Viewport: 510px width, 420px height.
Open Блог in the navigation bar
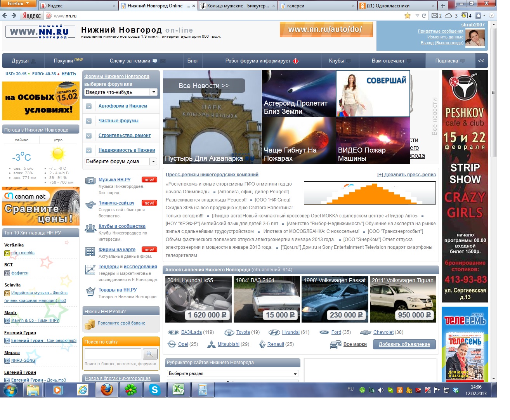[193, 61]
